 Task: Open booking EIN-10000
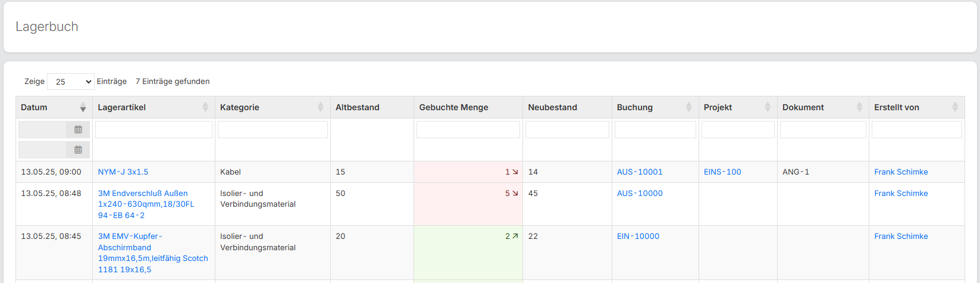tap(638, 236)
